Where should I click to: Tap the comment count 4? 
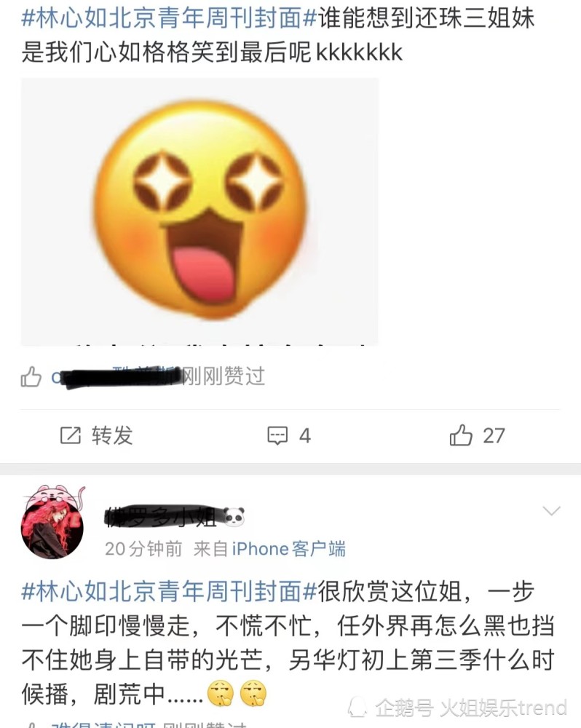point(304,435)
